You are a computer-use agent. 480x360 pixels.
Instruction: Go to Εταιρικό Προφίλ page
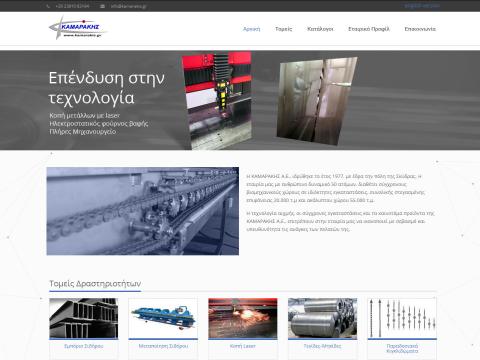pos(369,29)
